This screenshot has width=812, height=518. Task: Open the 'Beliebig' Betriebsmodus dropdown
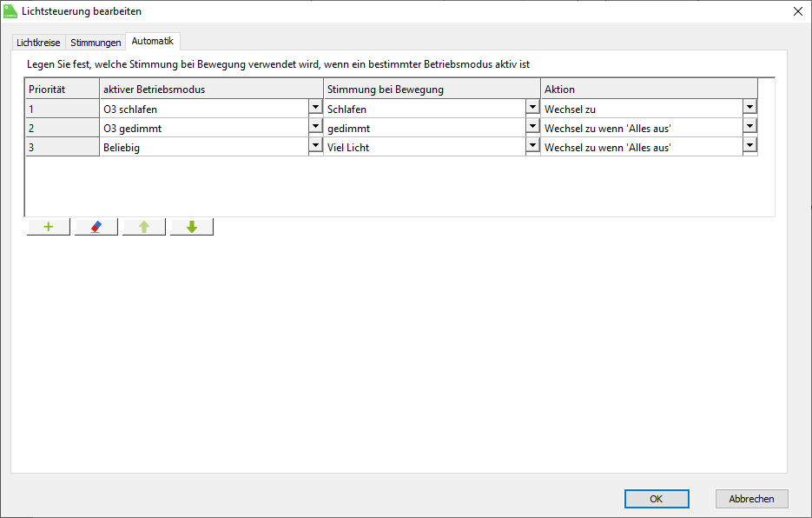pyautogui.click(x=315, y=146)
